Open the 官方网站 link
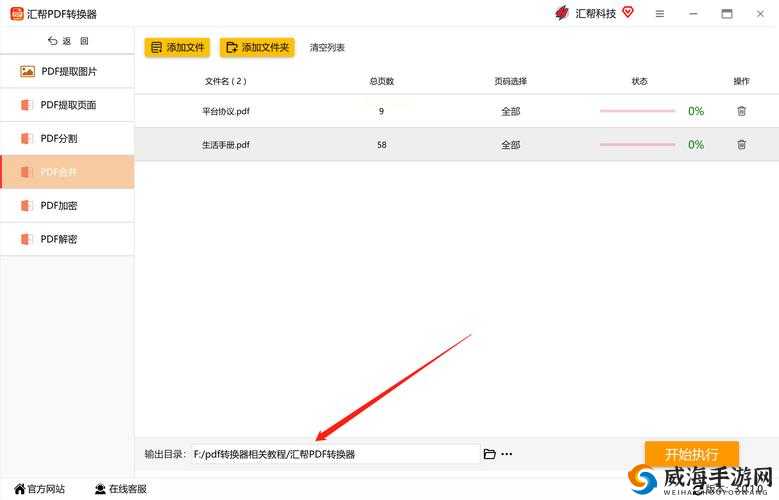Image resolution: width=779 pixels, height=500 pixels. pyautogui.click(x=40, y=489)
